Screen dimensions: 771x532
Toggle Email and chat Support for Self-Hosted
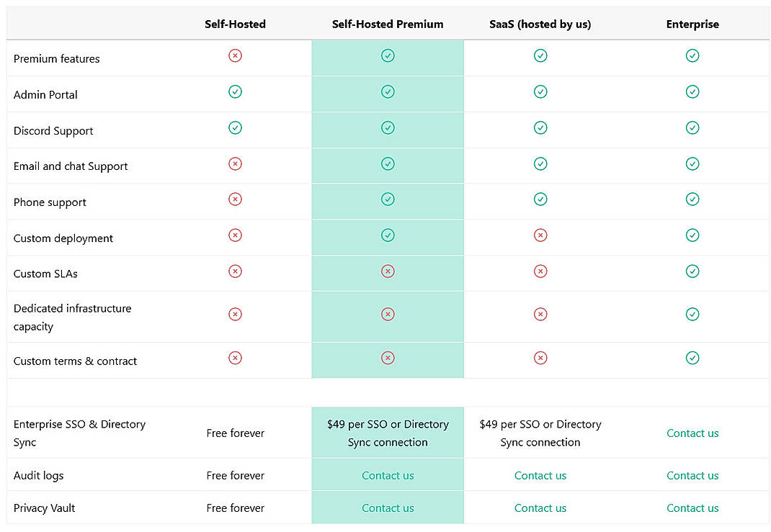[235, 163]
